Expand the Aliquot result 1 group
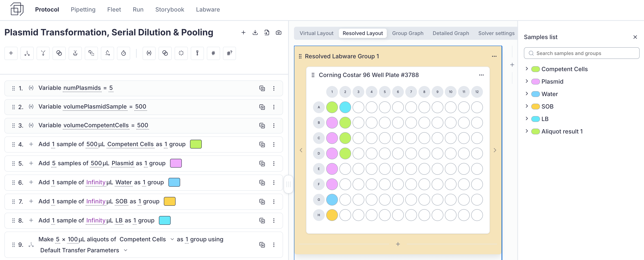 point(527,131)
